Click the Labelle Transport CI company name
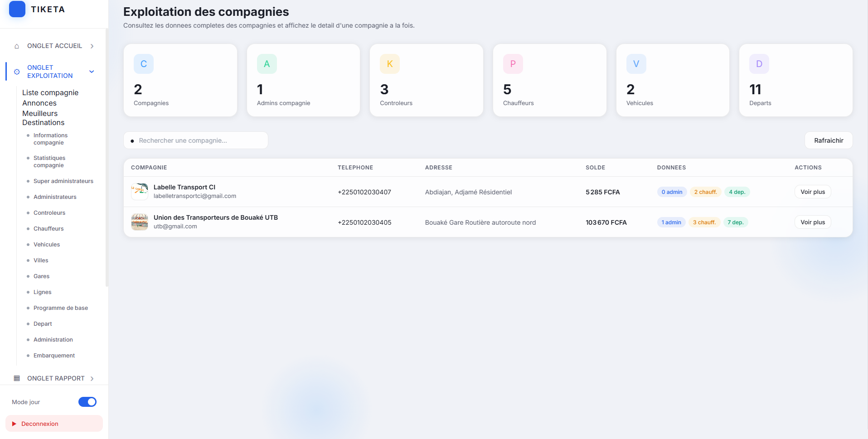868x439 pixels. point(184,187)
